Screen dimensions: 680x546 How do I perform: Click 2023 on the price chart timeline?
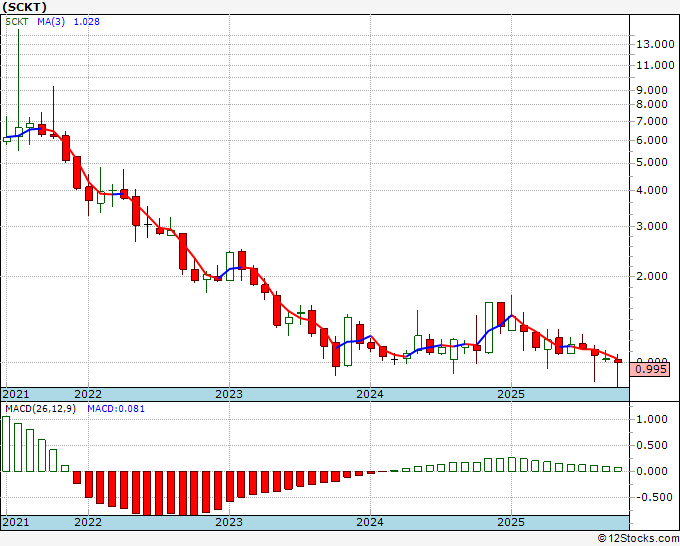229,394
